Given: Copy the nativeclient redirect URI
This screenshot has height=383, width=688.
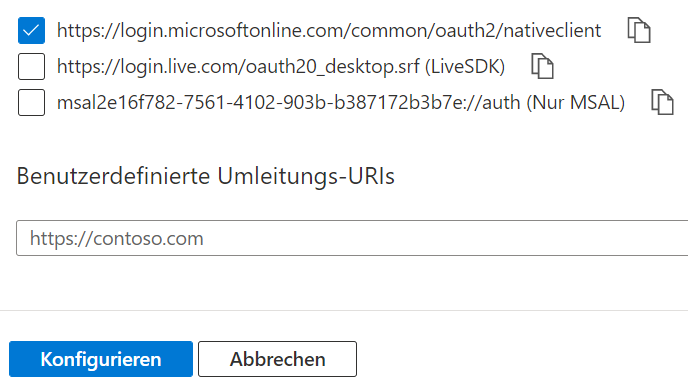Looking at the screenshot, I should click(x=639, y=30).
